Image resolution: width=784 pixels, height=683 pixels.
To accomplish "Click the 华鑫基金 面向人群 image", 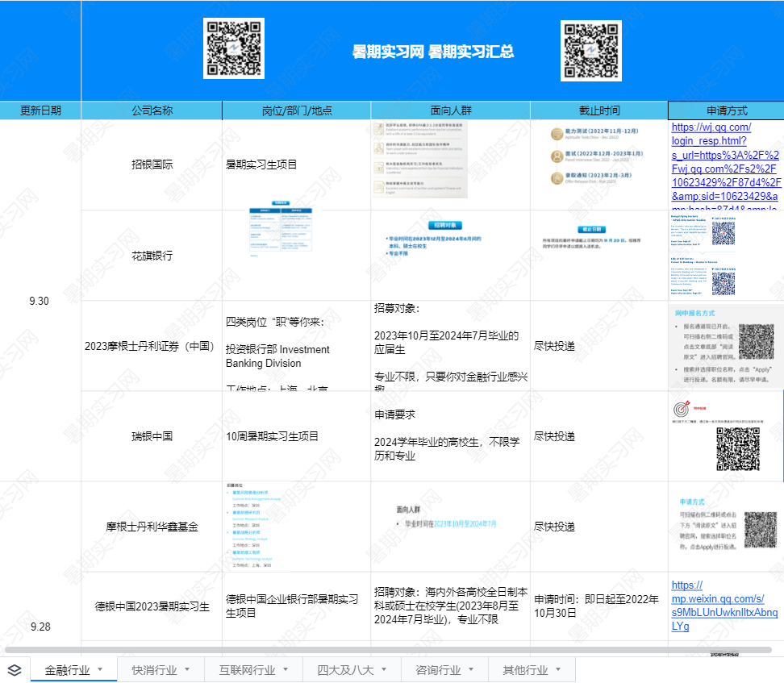I will point(446,517).
